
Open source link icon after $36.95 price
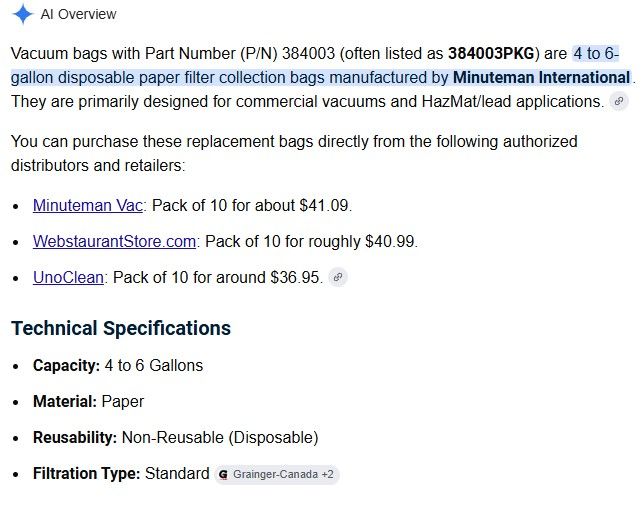click(x=338, y=277)
